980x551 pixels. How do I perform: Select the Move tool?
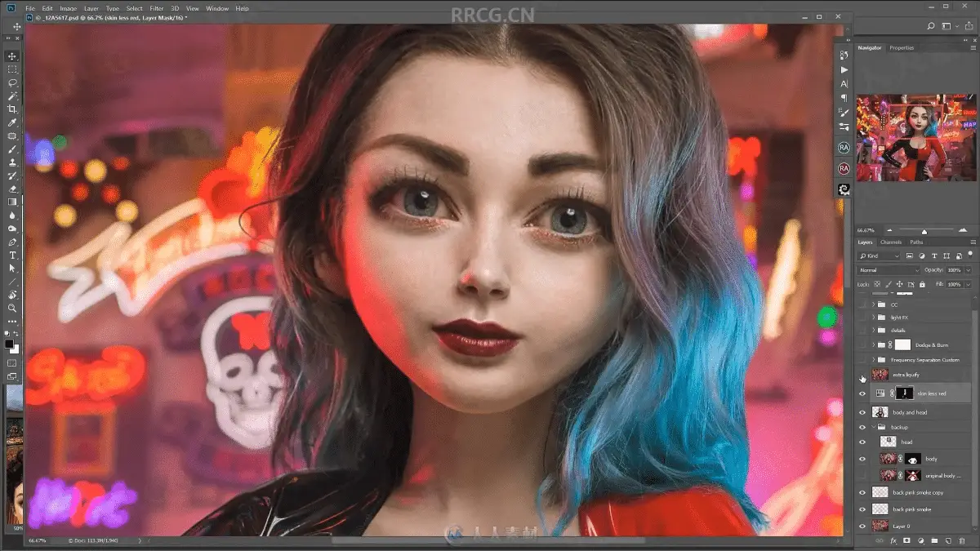(x=12, y=56)
